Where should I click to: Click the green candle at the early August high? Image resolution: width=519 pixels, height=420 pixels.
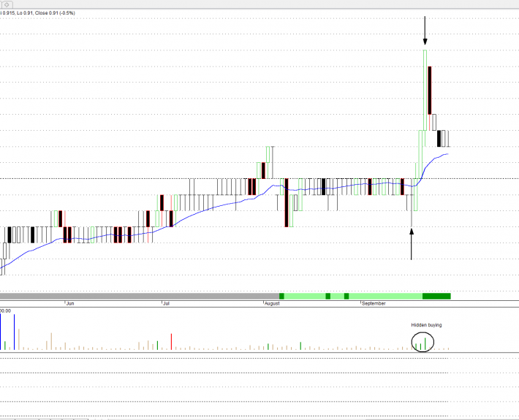click(269, 161)
